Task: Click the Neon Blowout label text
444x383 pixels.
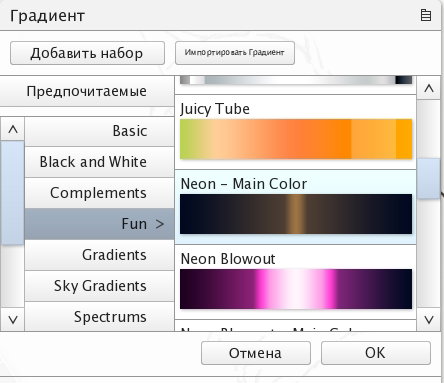Action: pyautogui.click(x=228, y=259)
